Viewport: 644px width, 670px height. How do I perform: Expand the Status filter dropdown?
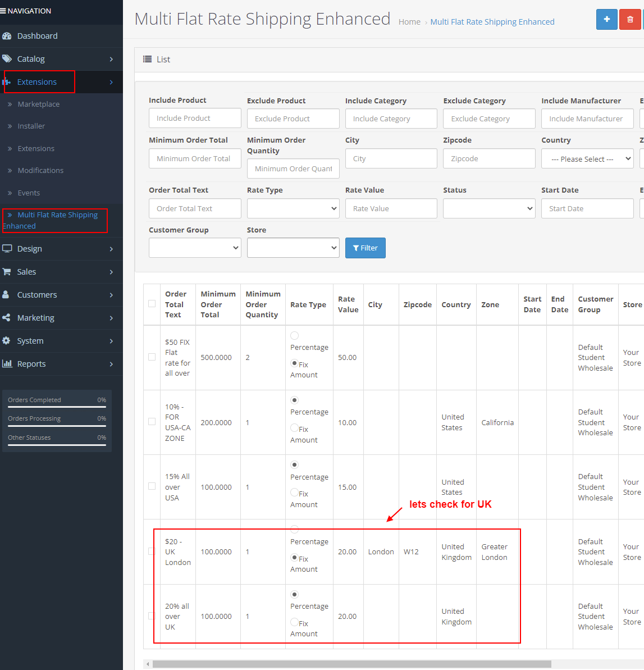click(x=488, y=208)
